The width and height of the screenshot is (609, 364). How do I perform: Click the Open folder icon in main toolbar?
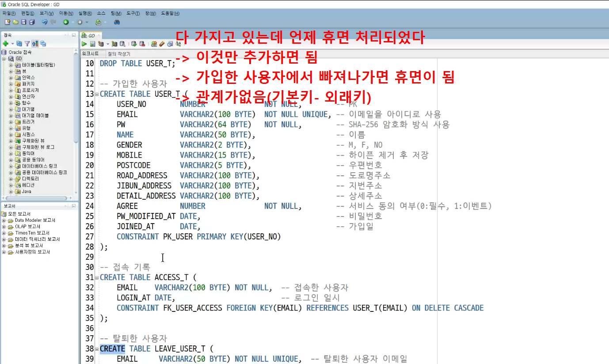[x=15, y=22]
